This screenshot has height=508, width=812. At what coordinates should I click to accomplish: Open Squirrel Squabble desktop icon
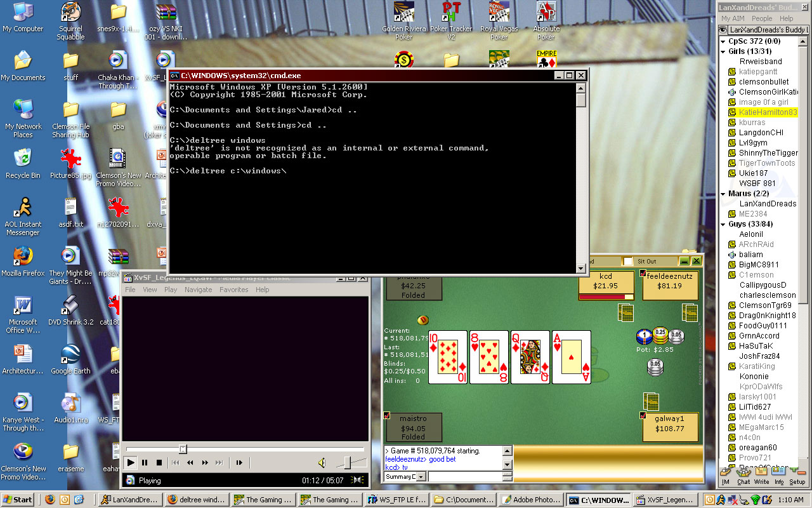(x=70, y=21)
